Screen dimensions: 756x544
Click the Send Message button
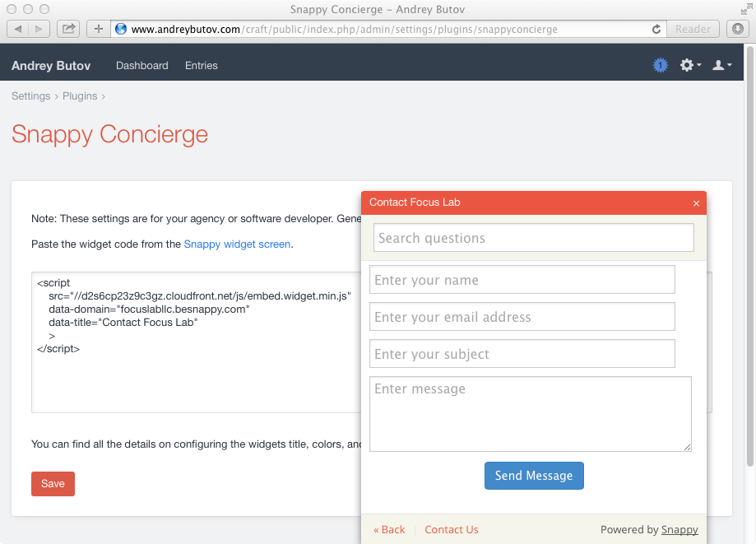click(x=534, y=476)
